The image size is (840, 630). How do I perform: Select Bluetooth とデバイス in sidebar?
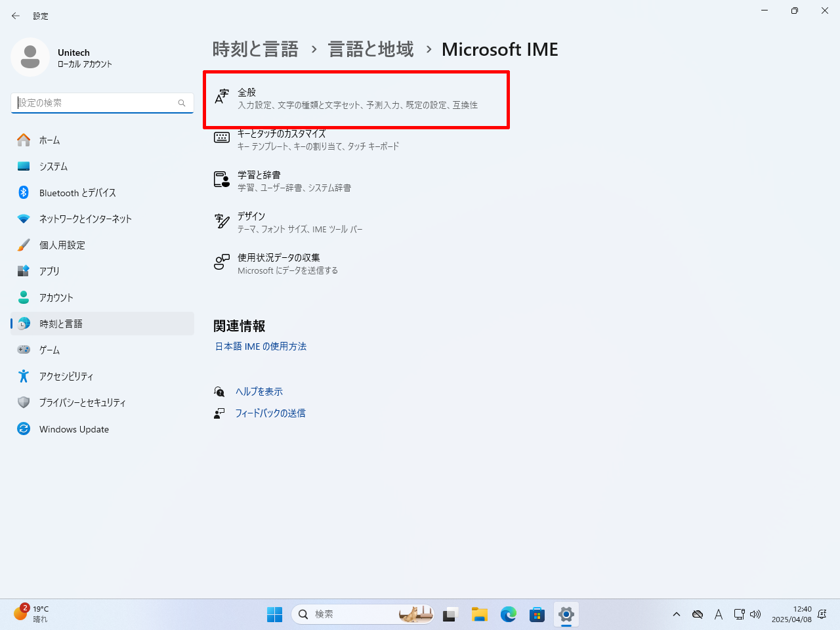point(102,192)
